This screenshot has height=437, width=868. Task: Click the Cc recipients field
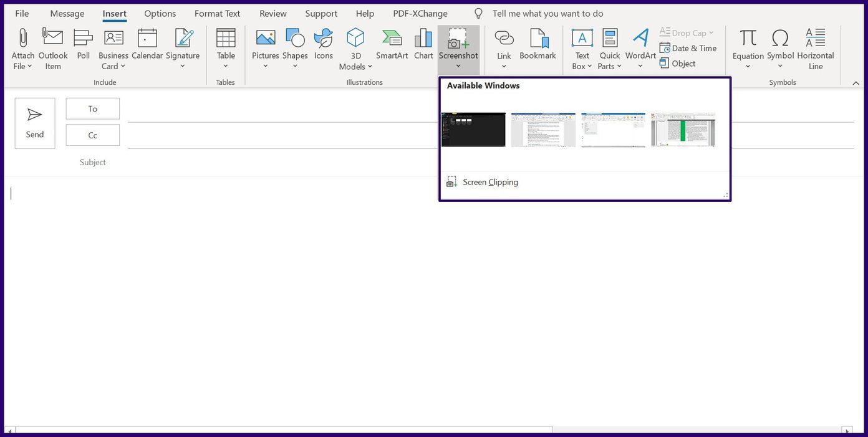click(x=491, y=136)
